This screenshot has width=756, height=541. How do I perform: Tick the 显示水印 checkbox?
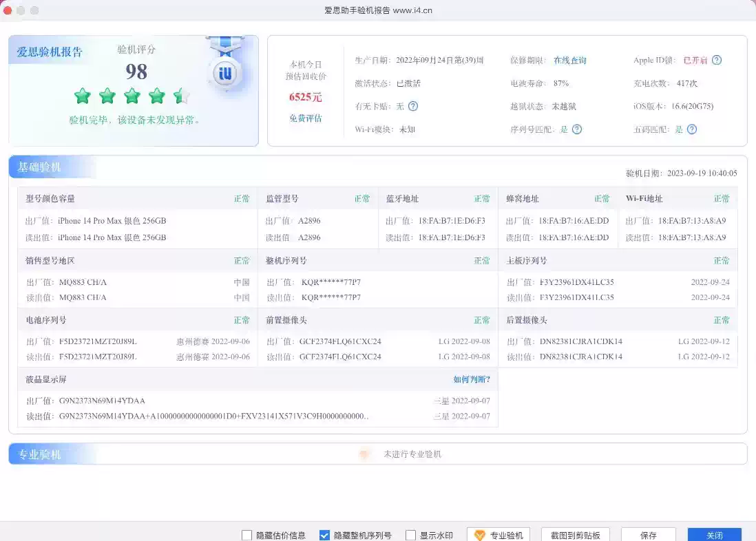[411, 535]
